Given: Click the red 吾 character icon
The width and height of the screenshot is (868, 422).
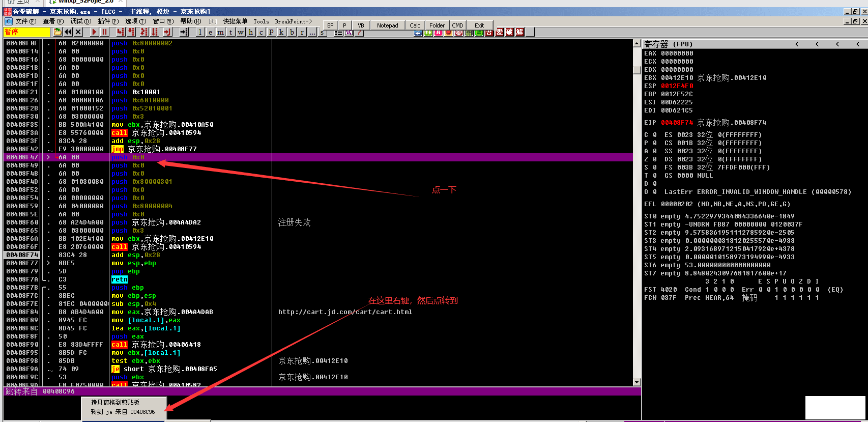Looking at the screenshot, I should tap(489, 32).
